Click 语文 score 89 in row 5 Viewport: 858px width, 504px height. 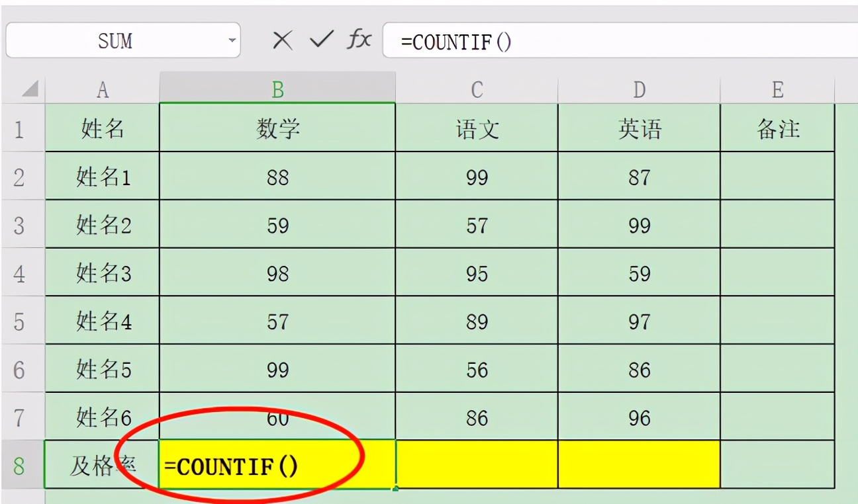tap(477, 321)
